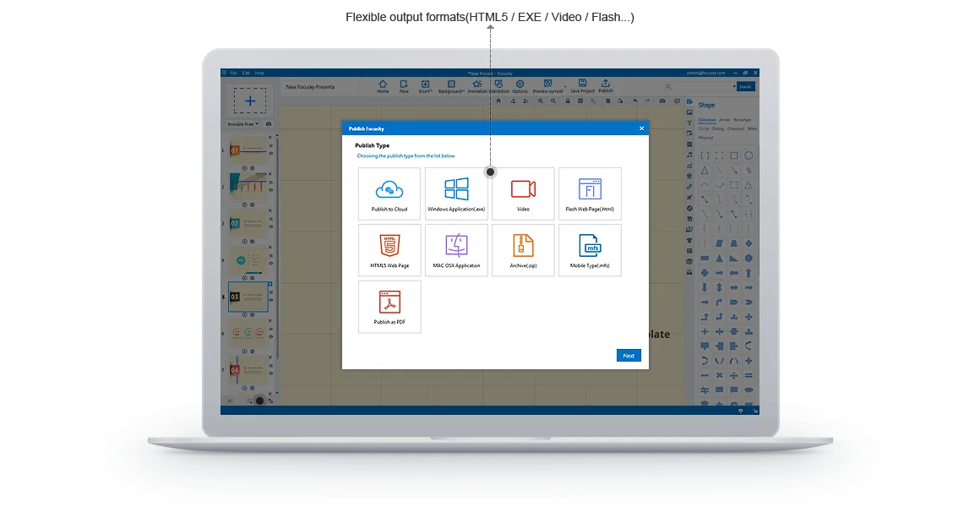The height and width of the screenshot is (507, 980).
Task: Open the Text tool in right sidebar
Action: point(689,123)
